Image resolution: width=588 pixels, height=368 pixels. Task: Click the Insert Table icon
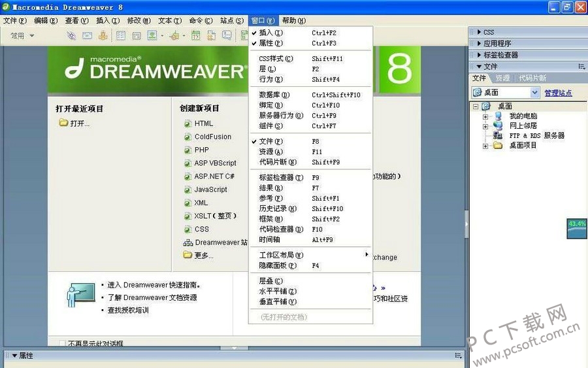(121, 36)
